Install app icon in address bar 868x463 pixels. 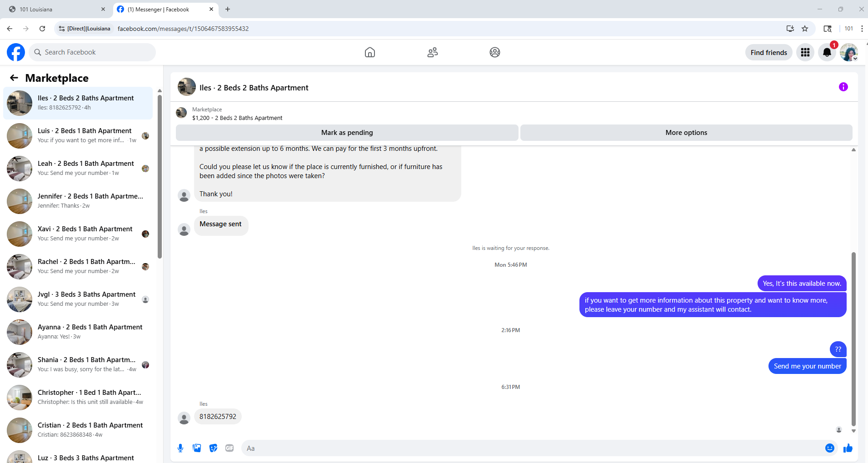coord(790,29)
